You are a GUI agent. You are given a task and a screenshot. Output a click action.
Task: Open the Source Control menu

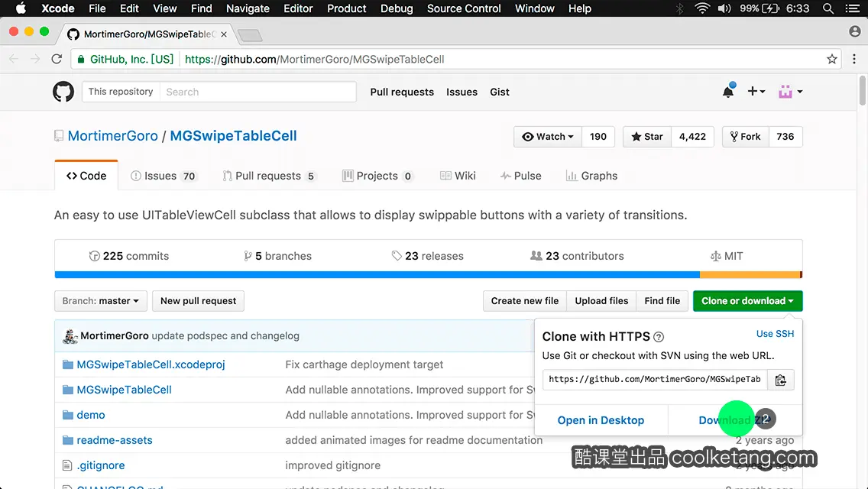[x=464, y=8]
